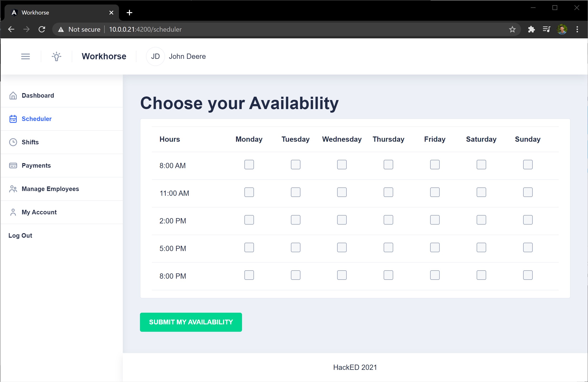This screenshot has height=382, width=588.
Task: Click the Scheduler calendar icon
Action: 13,119
